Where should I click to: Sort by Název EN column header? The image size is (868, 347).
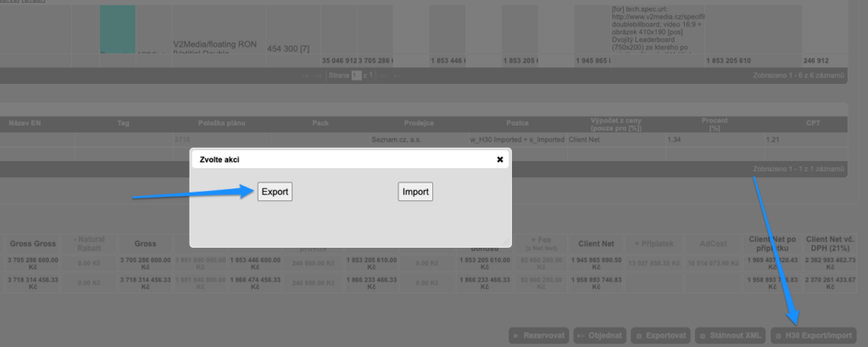point(25,123)
